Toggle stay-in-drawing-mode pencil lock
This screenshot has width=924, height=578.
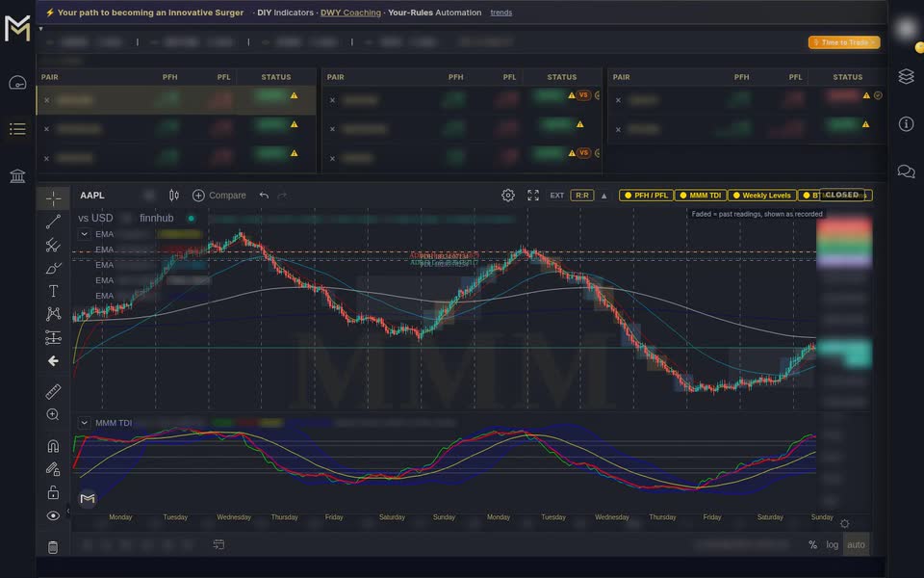point(53,469)
